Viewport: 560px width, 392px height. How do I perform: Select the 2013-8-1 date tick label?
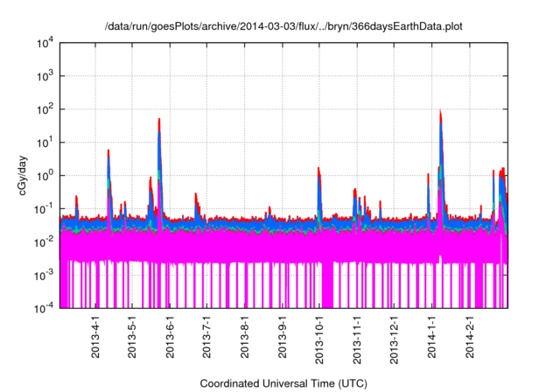(245, 339)
